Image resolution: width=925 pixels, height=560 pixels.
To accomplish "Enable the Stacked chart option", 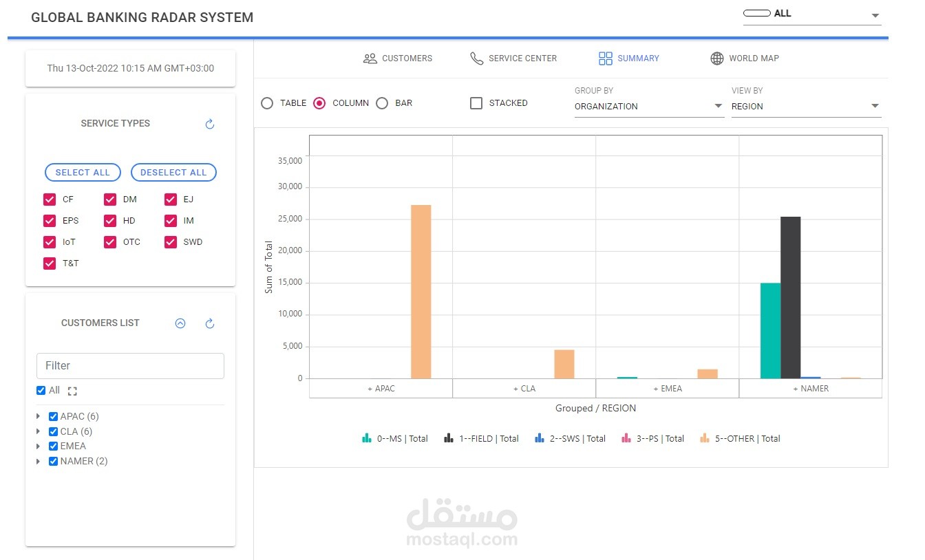I will pos(476,103).
